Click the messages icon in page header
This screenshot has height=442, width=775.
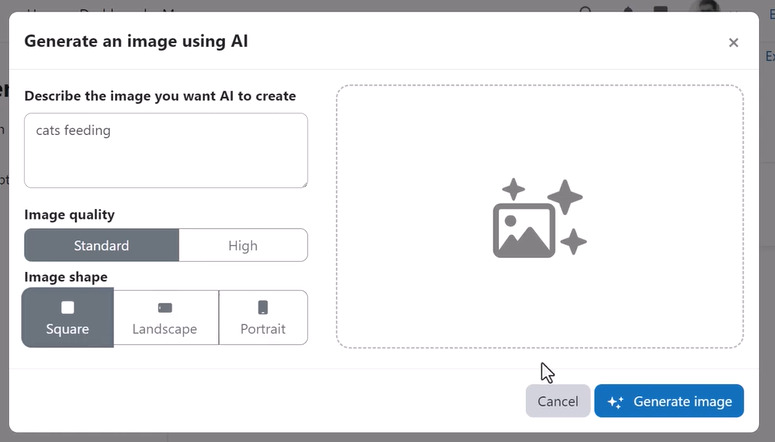[660, 11]
